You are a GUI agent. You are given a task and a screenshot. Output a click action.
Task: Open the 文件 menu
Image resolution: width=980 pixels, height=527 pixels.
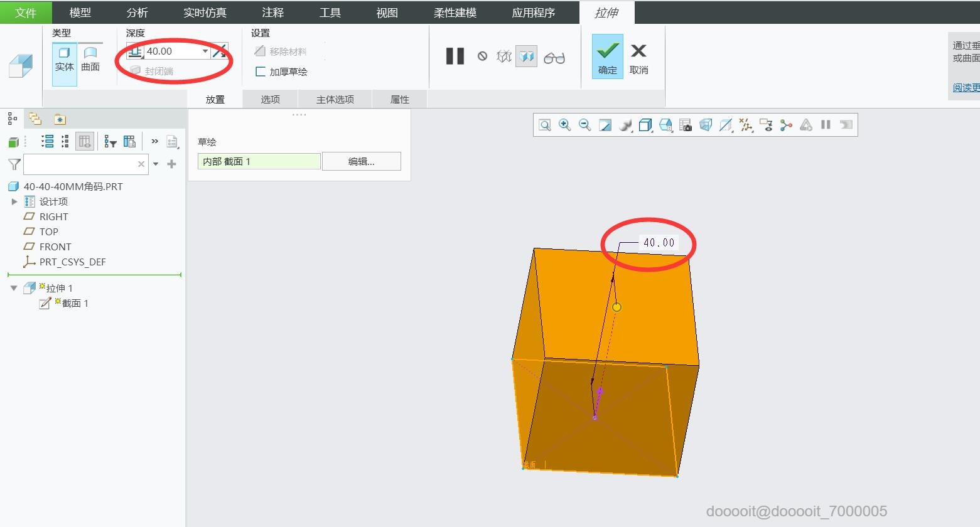[26, 12]
